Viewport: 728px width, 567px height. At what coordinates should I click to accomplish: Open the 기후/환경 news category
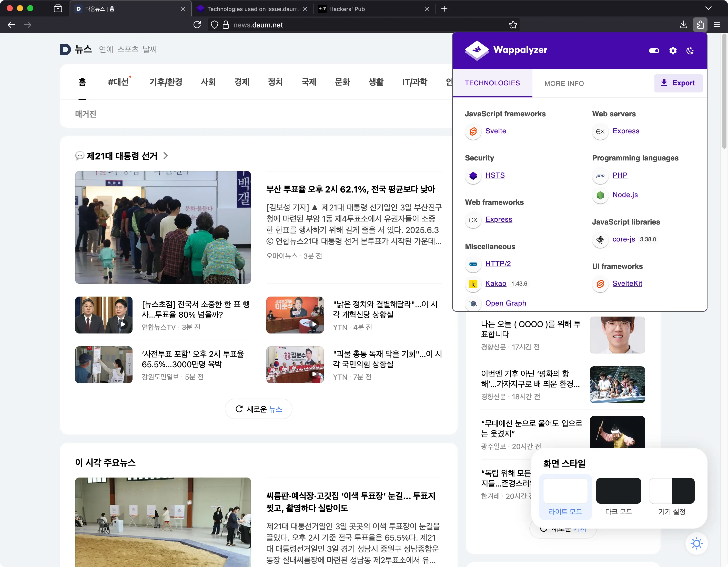pos(166,82)
